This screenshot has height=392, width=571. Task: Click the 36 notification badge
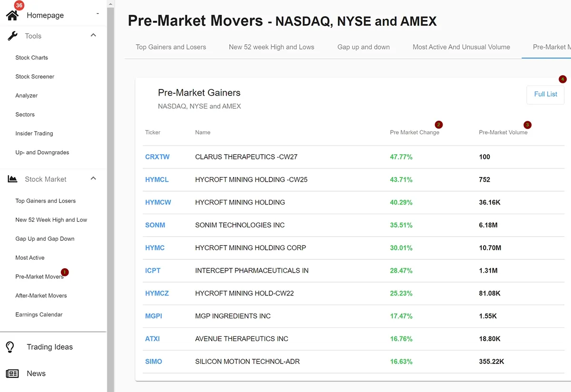pos(19,6)
